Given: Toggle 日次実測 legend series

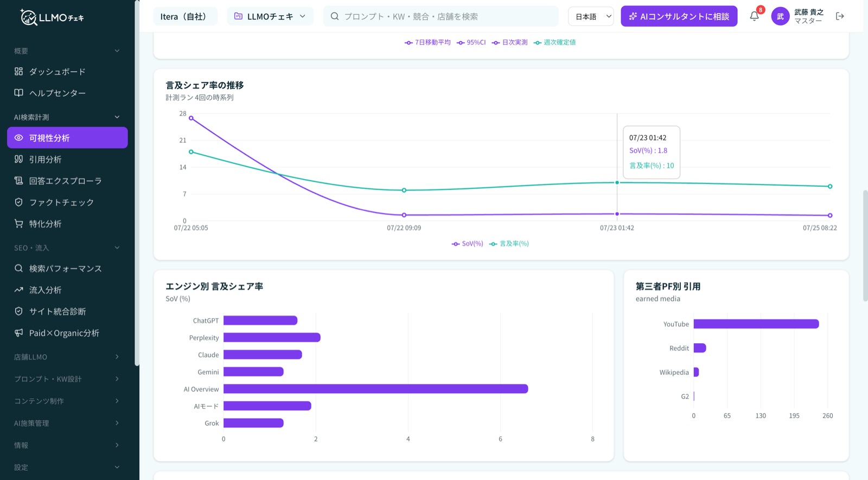Looking at the screenshot, I should (x=509, y=42).
